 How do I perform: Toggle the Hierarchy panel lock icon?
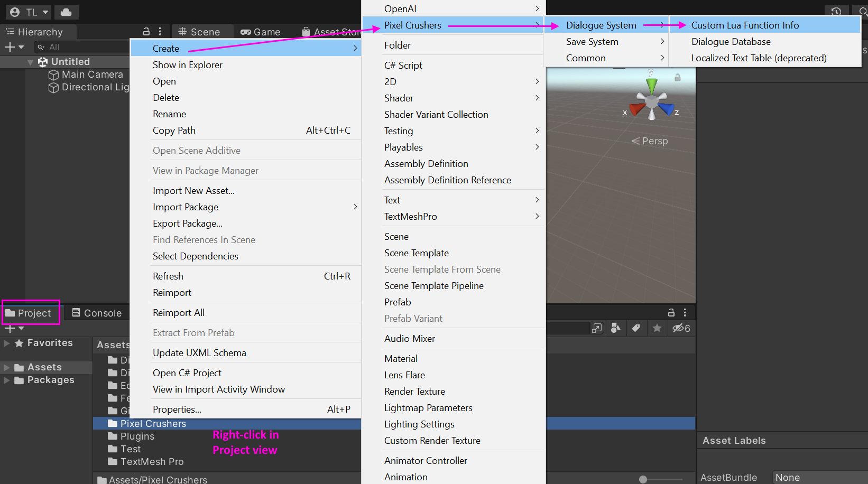point(146,32)
